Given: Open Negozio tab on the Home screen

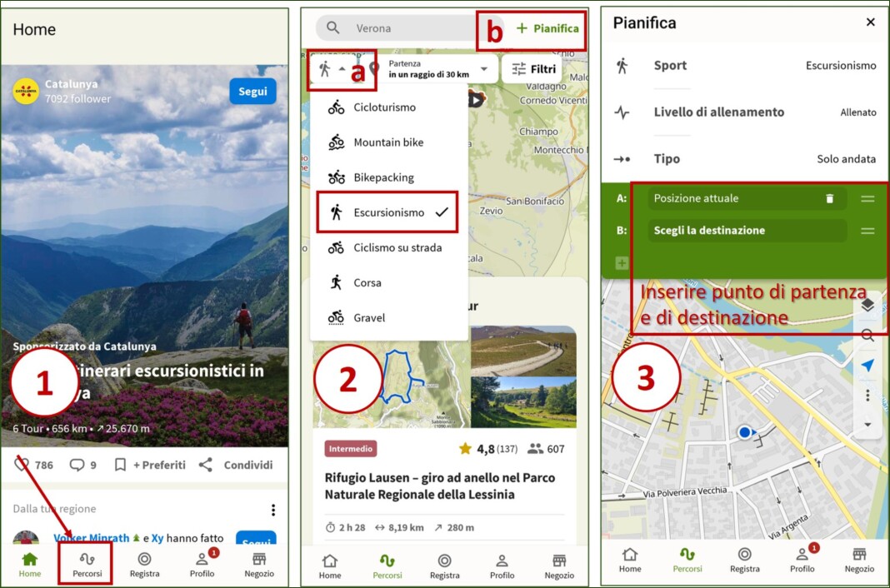Looking at the screenshot, I should click(x=259, y=566).
